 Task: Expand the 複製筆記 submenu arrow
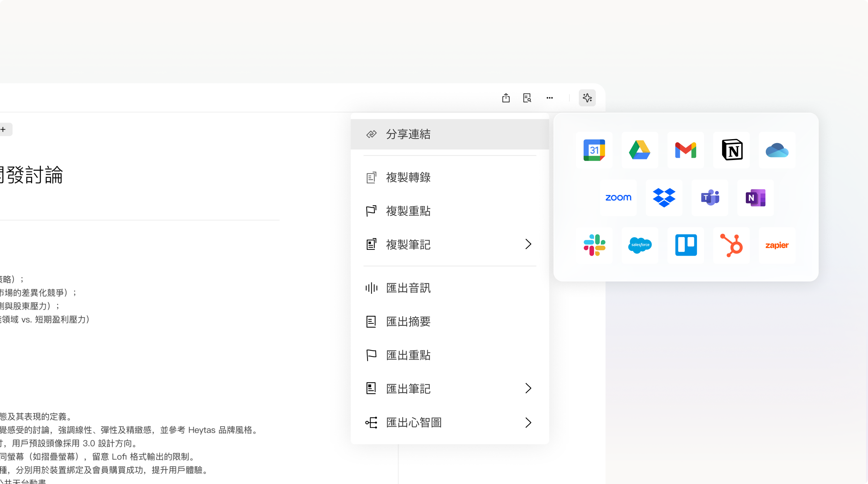pos(528,244)
